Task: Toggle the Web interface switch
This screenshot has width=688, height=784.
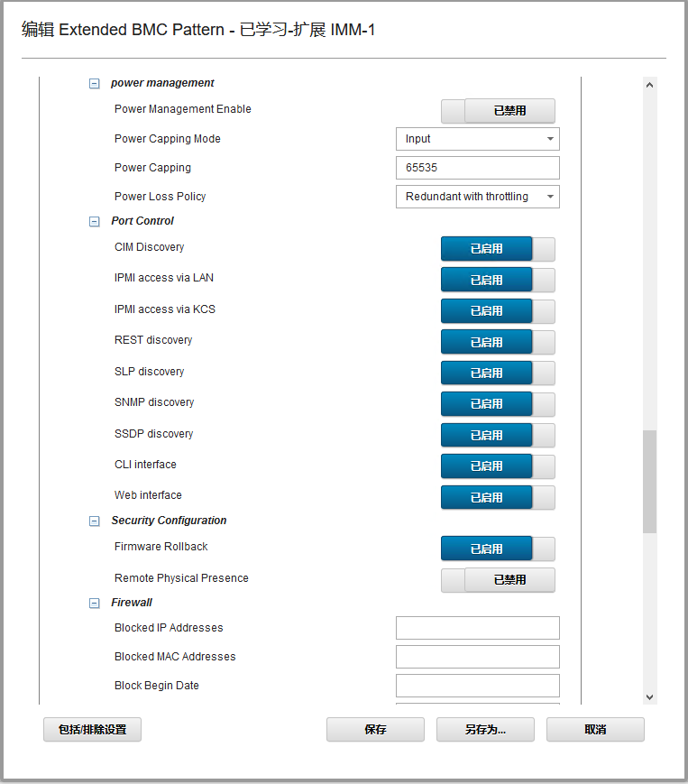Action: (x=498, y=497)
